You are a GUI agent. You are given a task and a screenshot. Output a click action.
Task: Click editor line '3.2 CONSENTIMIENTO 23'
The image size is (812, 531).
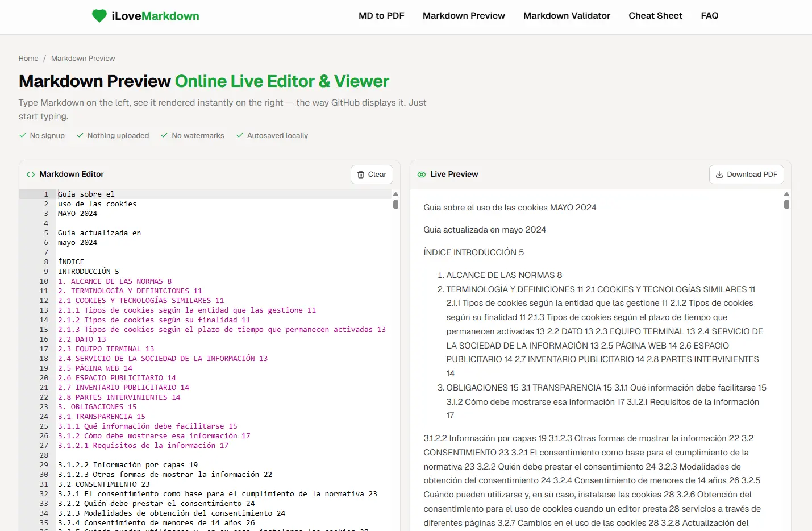104,484
